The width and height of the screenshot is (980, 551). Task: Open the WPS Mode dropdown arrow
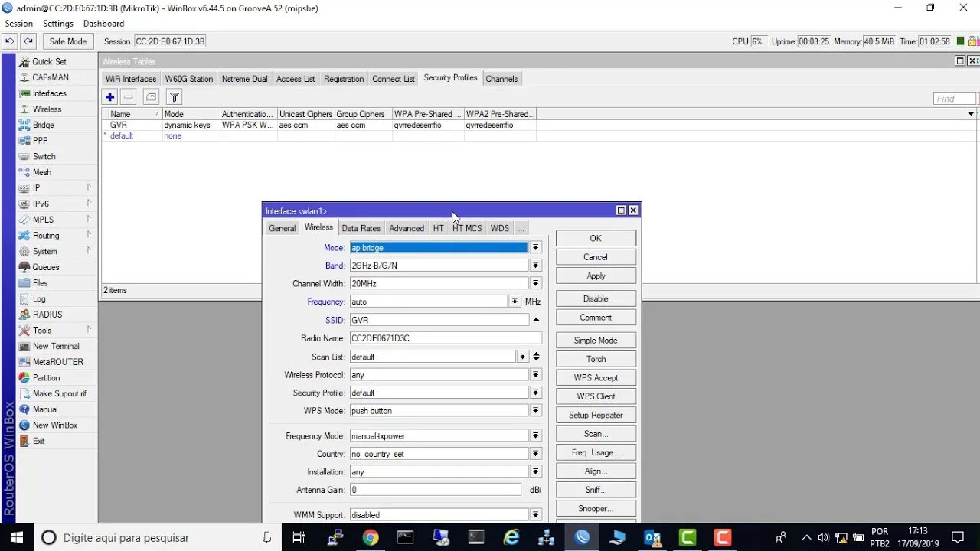point(536,411)
